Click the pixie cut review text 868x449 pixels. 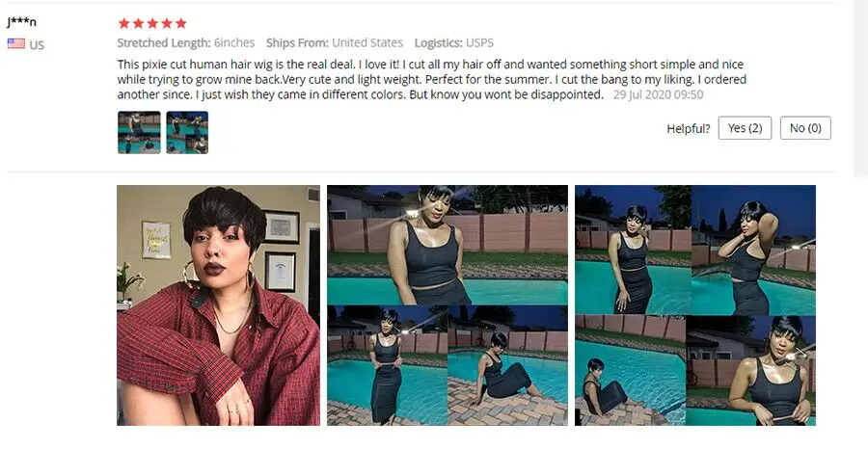point(432,79)
